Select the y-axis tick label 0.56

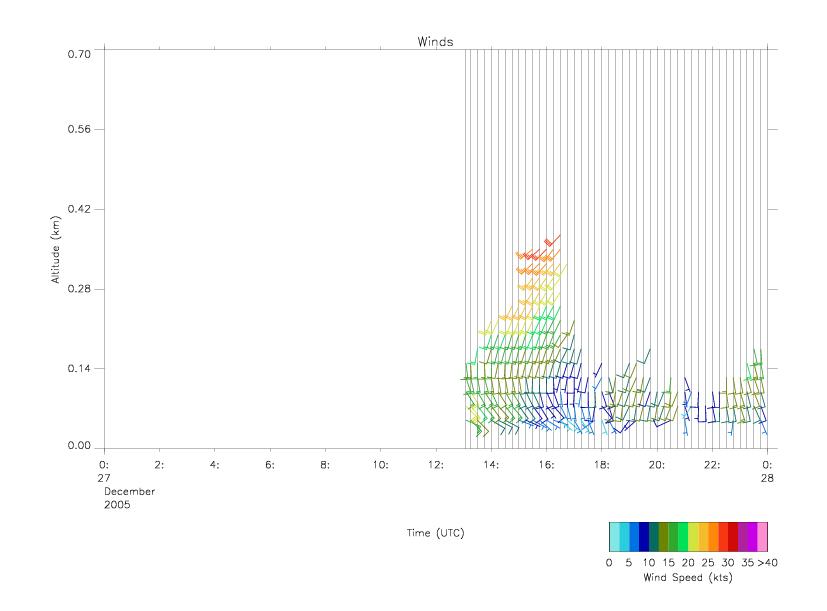[x=79, y=129]
